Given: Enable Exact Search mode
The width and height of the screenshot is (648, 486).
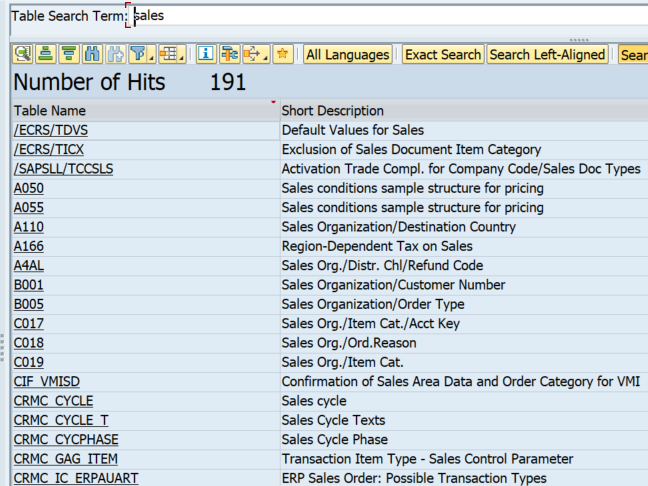Looking at the screenshot, I should pyautogui.click(x=443, y=55).
